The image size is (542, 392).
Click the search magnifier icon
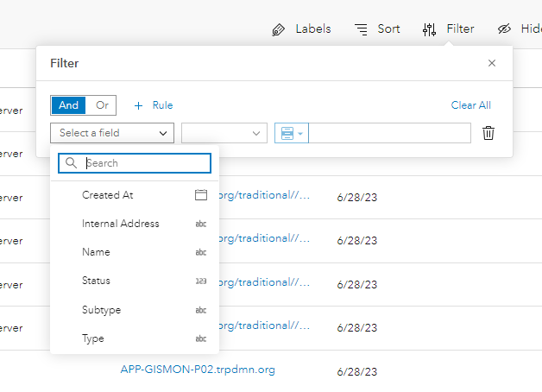point(72,163)
